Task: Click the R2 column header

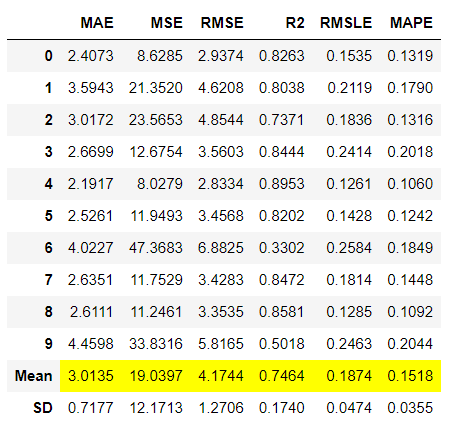Action: tap(295, 23)
